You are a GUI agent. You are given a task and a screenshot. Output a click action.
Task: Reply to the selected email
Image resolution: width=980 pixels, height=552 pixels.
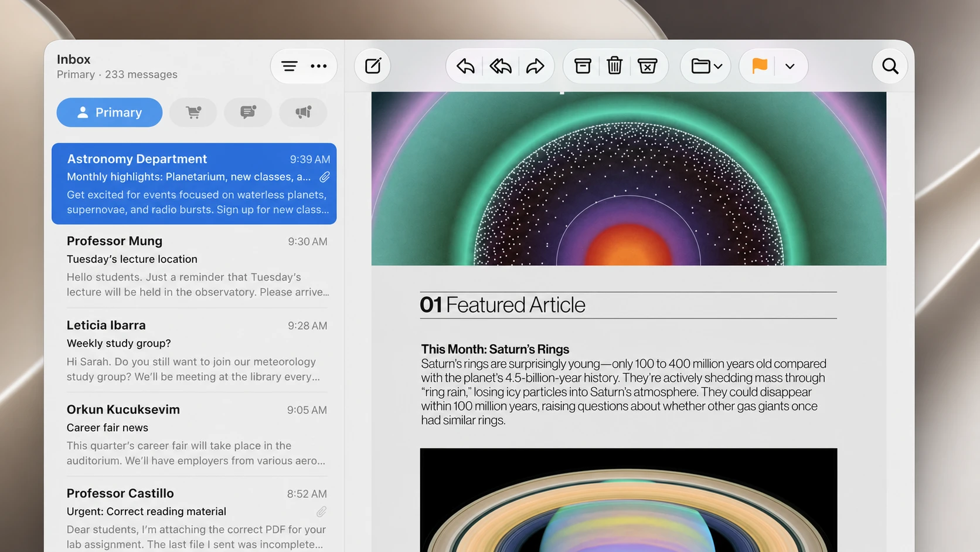465,66
